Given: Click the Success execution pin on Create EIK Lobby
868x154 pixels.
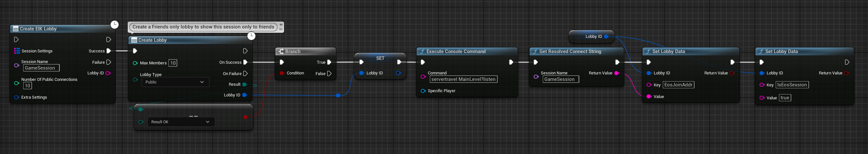Looking at the screenshot, I should pyautogui.click(x=108, y=51).
